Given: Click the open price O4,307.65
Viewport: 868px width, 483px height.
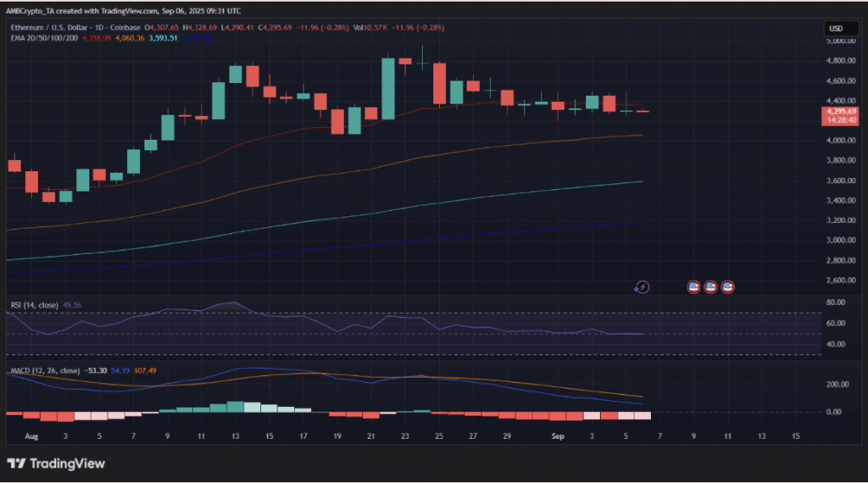Looking at the screenshot, I should pos(162,28).
